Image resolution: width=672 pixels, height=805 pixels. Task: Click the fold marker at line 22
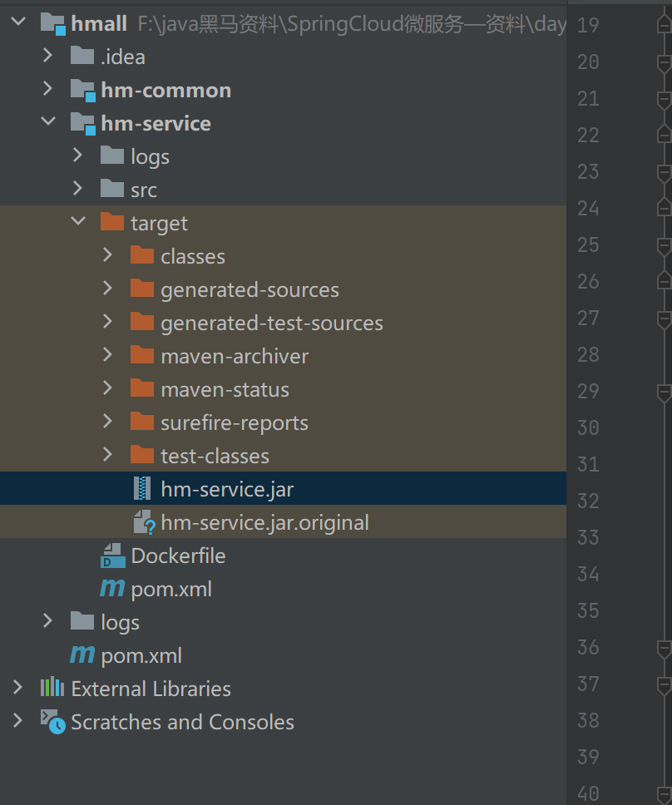(665, 135)
